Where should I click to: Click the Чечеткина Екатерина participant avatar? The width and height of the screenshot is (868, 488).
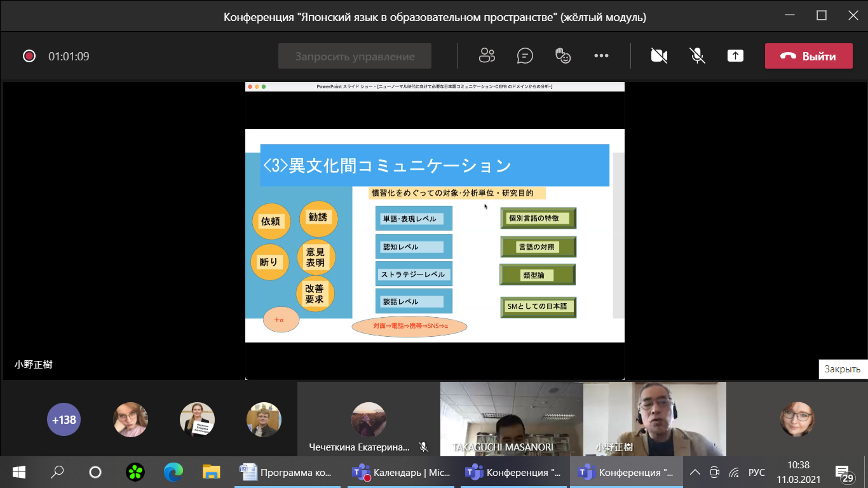point(369,419)
